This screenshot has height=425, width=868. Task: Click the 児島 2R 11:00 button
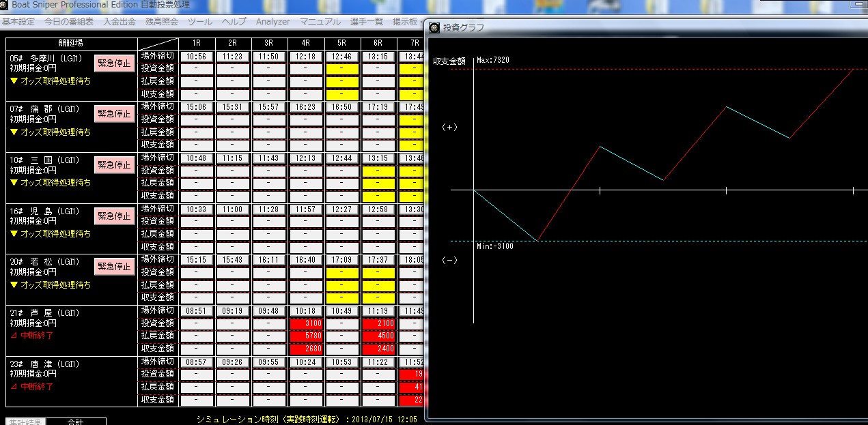(233, 209)
